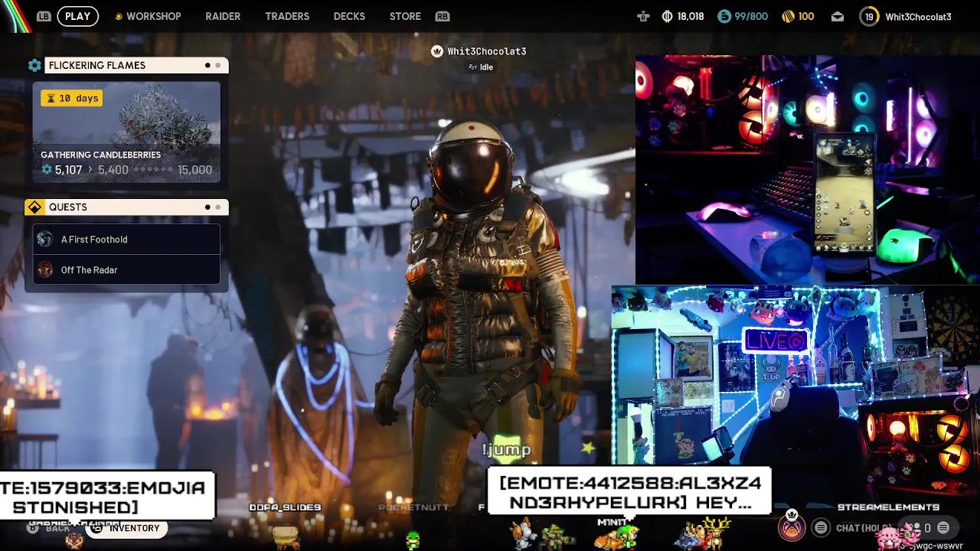Open the FLICKERING FLAMES event header
This screenshot has width=980, height=551.
[136, 66]
